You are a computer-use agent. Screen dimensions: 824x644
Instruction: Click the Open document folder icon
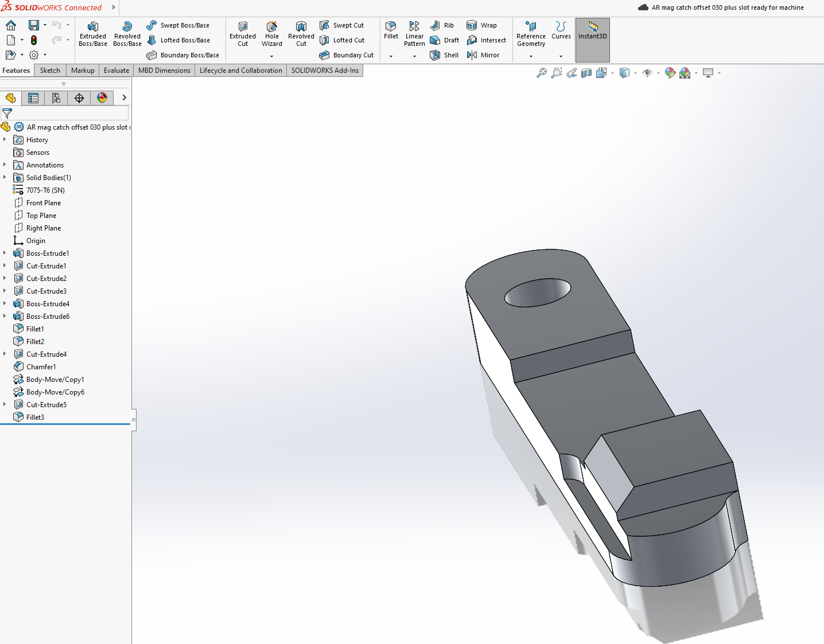(10, 55)
